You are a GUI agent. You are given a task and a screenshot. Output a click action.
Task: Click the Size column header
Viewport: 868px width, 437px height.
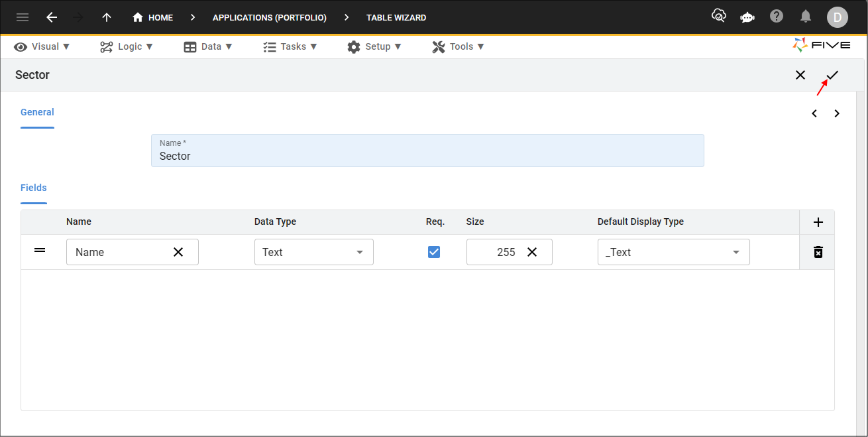(x=475, y=221)
